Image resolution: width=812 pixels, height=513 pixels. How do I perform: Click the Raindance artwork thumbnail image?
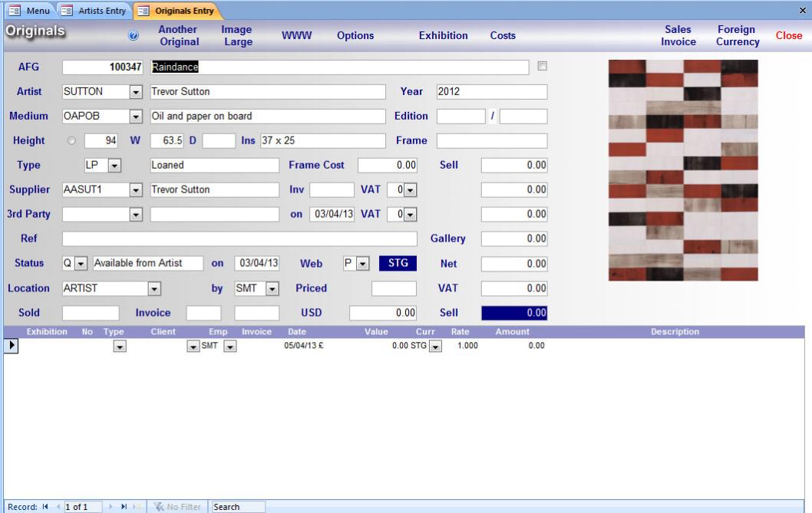point(683,170)
